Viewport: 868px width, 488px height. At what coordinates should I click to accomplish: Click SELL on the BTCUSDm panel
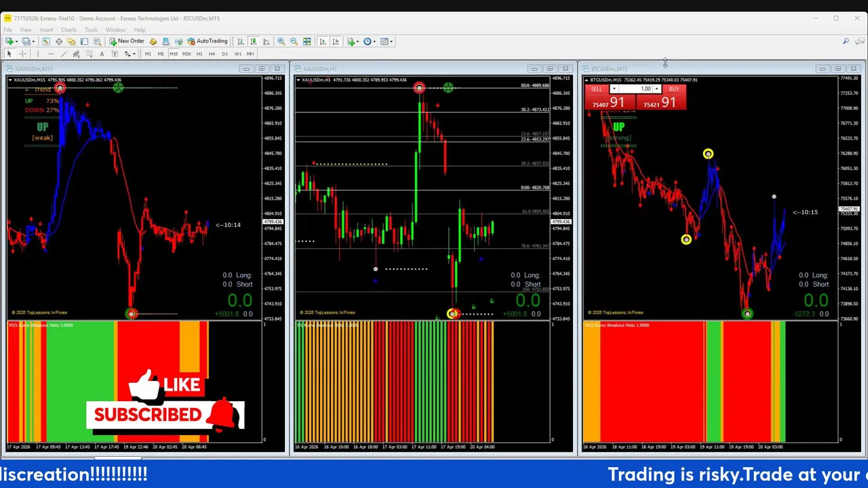click(x=597, y=89)
